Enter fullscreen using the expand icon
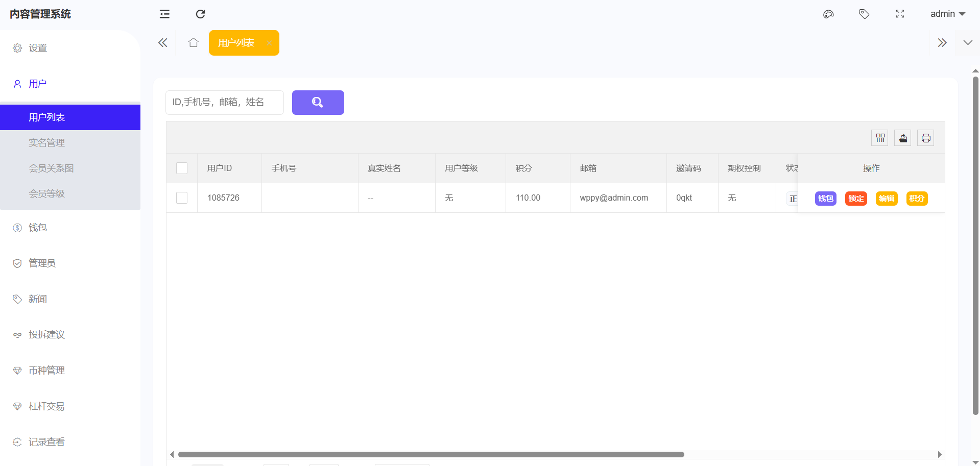Image resolution: width=980 pixels, height=466 pixels. point(900,14)
